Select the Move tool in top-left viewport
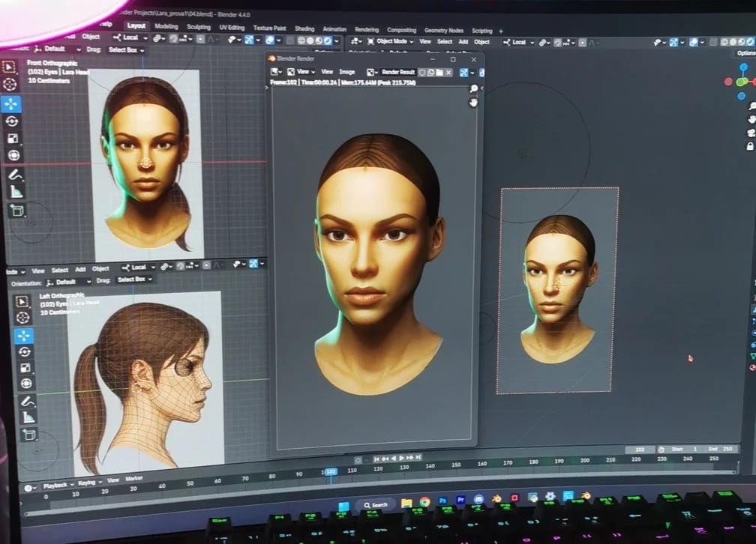 12,104
